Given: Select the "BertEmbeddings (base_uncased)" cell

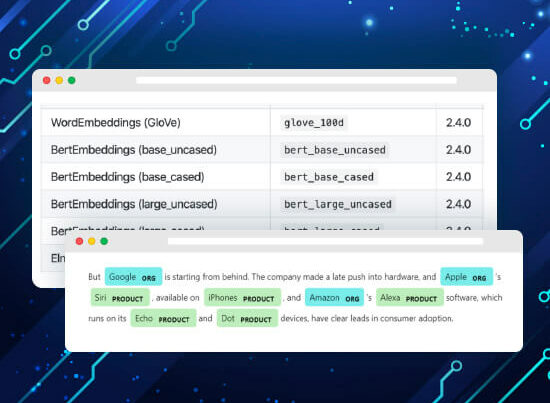Looking at the screenshot, I should [155, 150].
